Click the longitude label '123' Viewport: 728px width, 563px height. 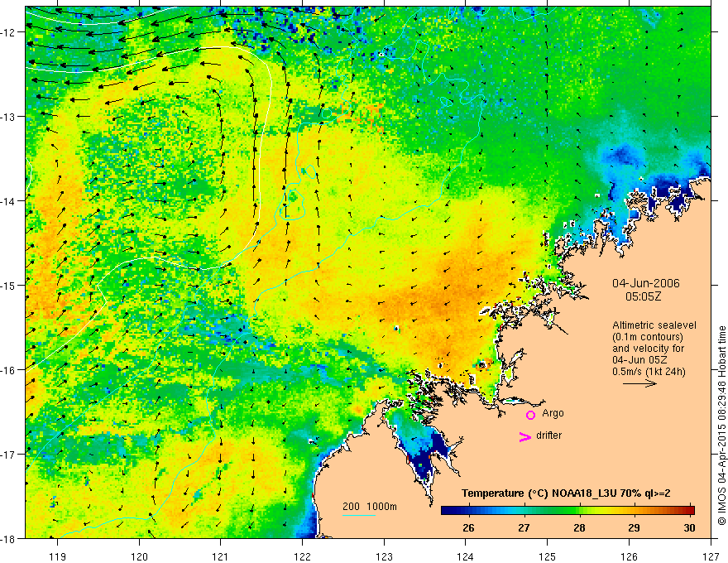[x=384, y=556]
